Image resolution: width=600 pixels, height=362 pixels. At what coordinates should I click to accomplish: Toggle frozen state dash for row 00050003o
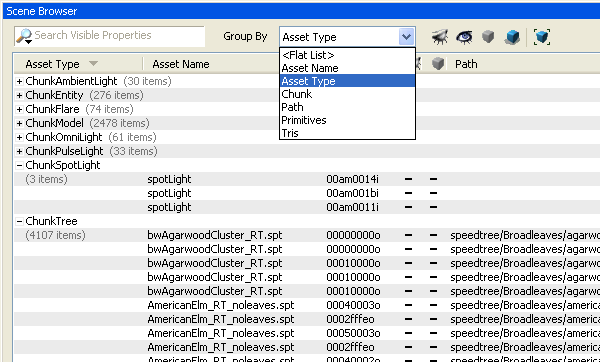[433, 333]
